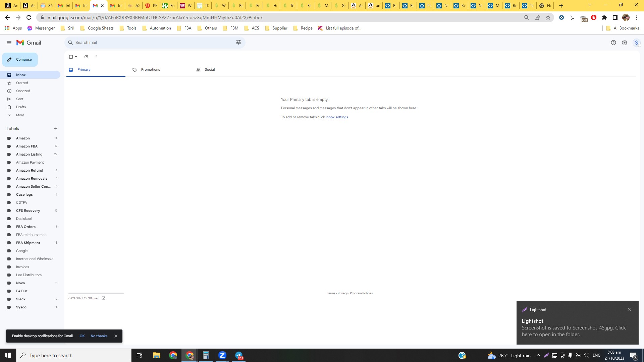Open the Chrome extensions puzzle icon

click(604, 17)
